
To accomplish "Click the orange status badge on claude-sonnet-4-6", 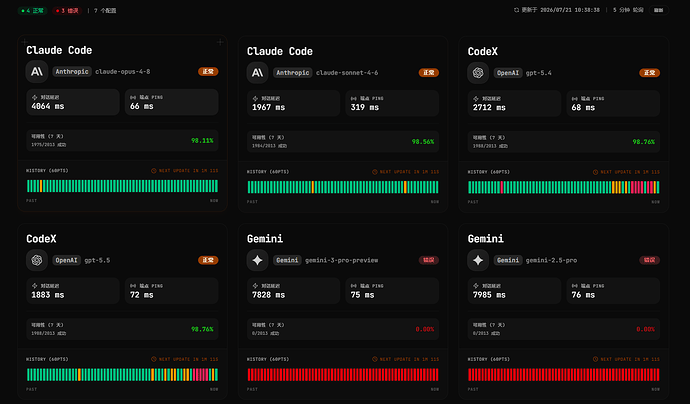I will pos(429,73).
